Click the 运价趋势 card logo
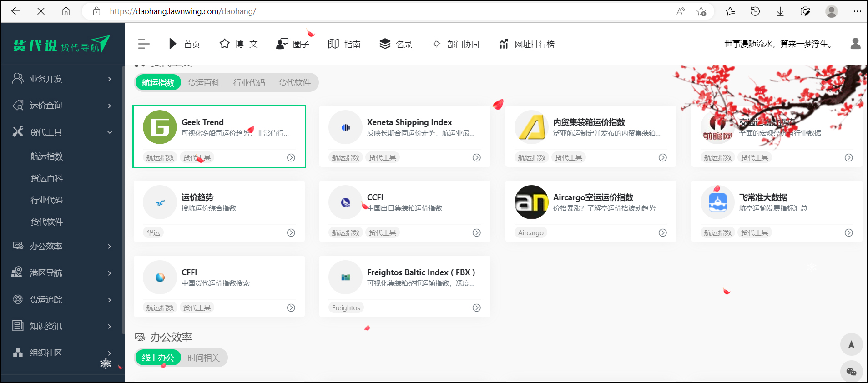This screenshot has width=868, height=383. click(160, 202)
